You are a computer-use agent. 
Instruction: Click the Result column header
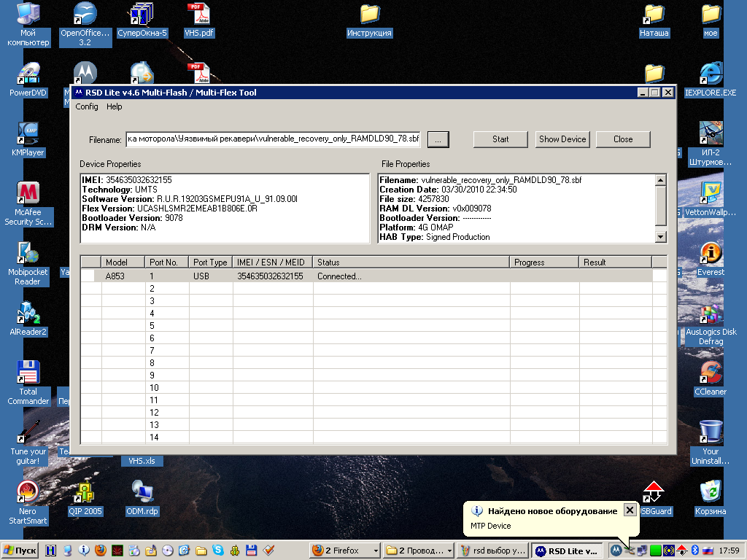pyautogui.click(x=615, y=262)
